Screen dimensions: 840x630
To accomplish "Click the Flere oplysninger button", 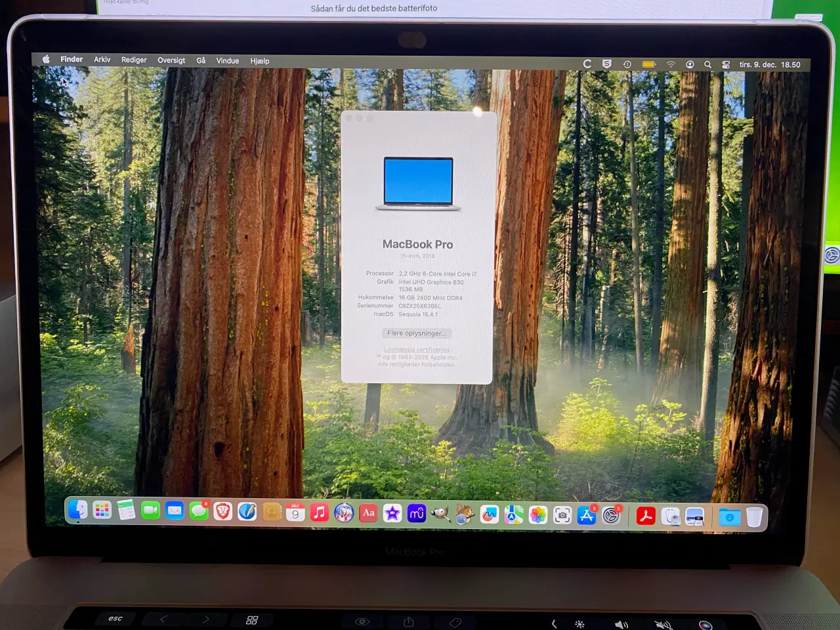I will 417,333.
